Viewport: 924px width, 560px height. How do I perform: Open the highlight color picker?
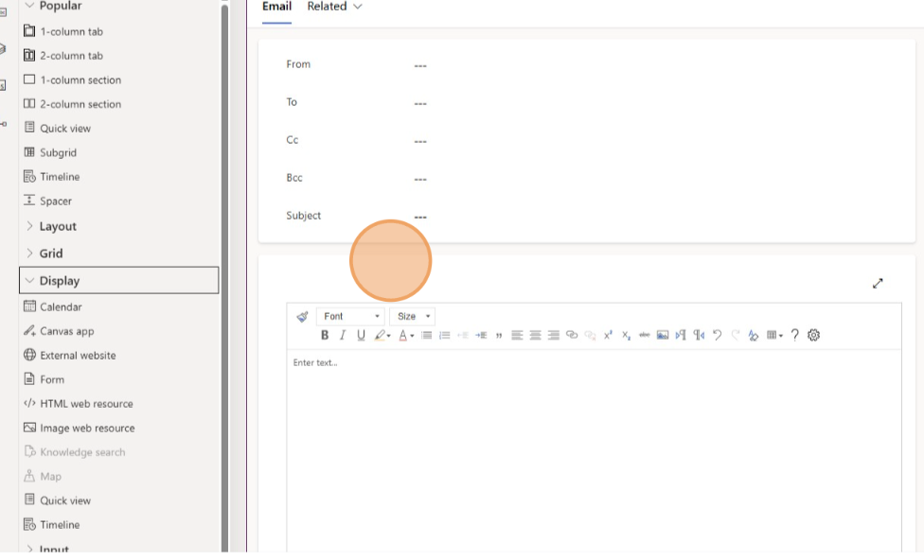point(382,335)
